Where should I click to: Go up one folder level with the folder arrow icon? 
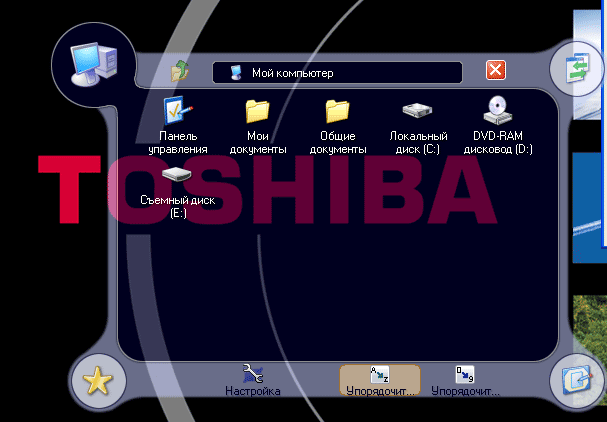tap(180, 71)
